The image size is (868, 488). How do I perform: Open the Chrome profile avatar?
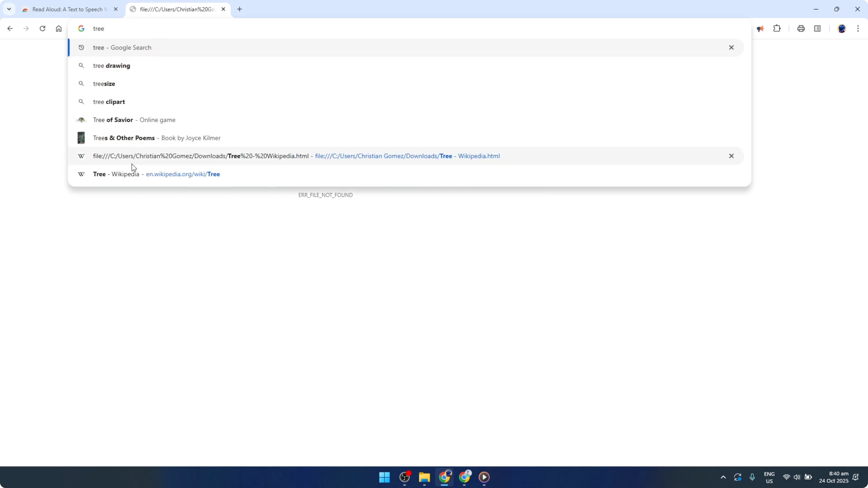click(x=842, y=29)
